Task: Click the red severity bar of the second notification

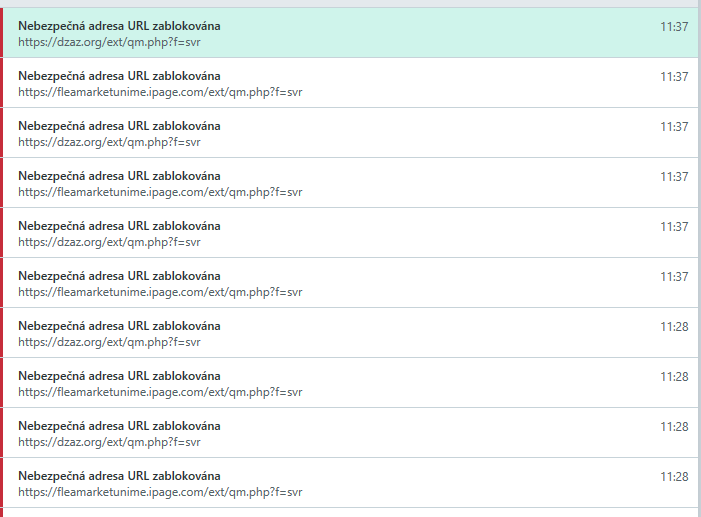Action: coord(2,83)
